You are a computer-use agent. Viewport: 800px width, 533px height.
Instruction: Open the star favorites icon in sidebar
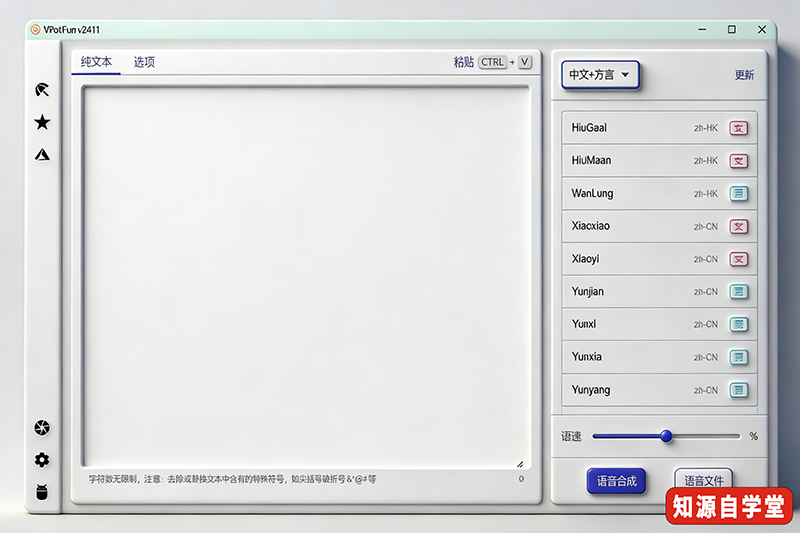42,122
